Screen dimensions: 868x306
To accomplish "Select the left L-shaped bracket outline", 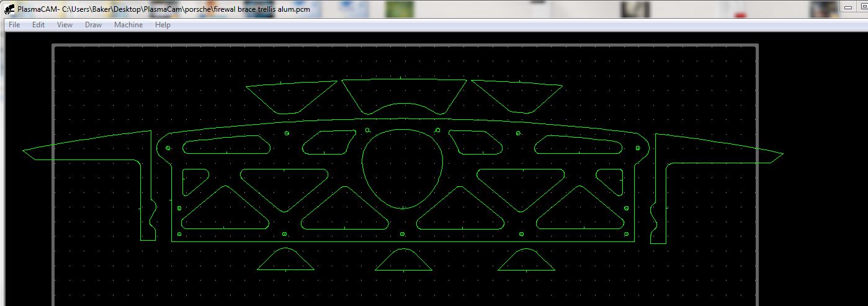I will coord(151,149).
